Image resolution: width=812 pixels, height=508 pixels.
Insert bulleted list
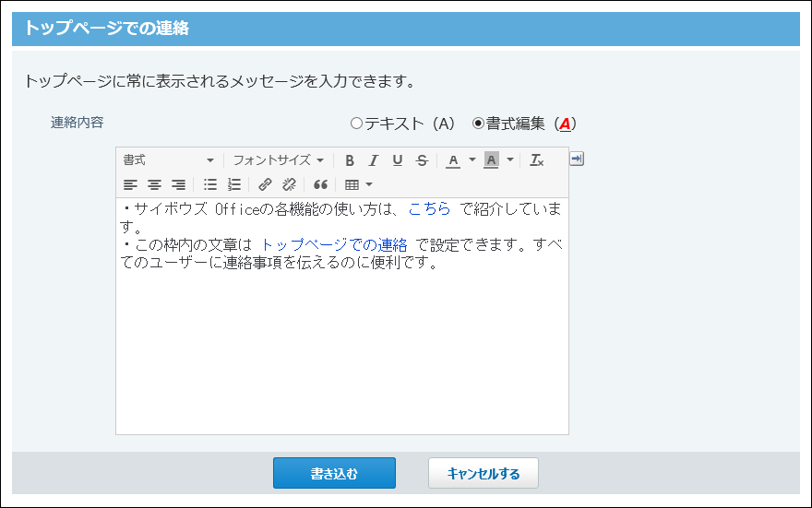(x=210, y=184)
